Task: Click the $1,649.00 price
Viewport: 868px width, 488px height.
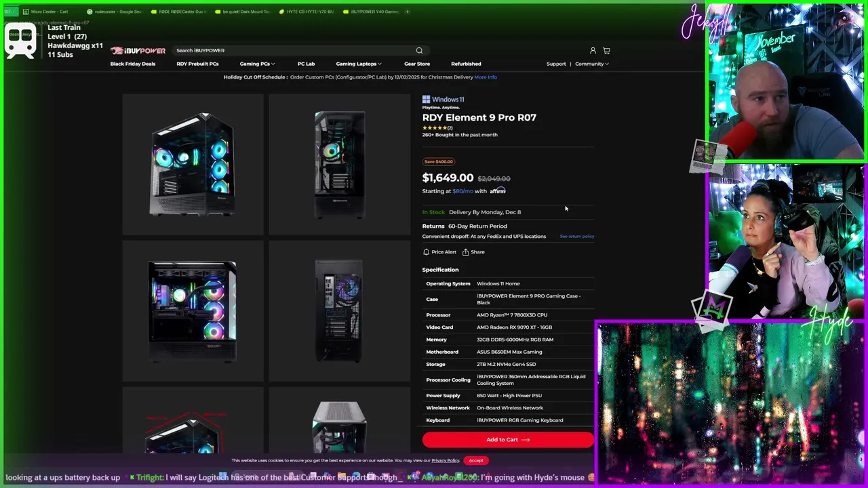Action: point(448,178)
